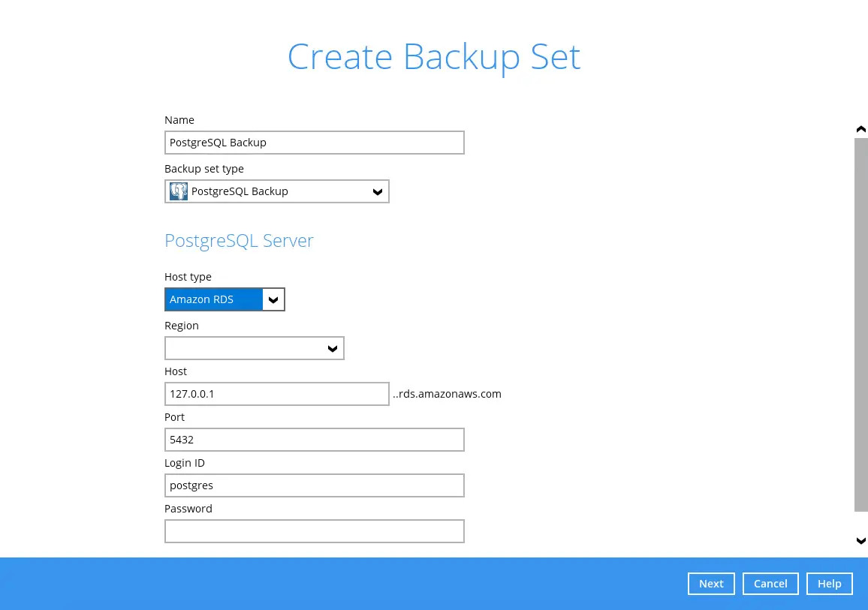This screenshot has width=868, height=610.
Task: Click the vertical scrollbar thumb
Action: [861, 323]
